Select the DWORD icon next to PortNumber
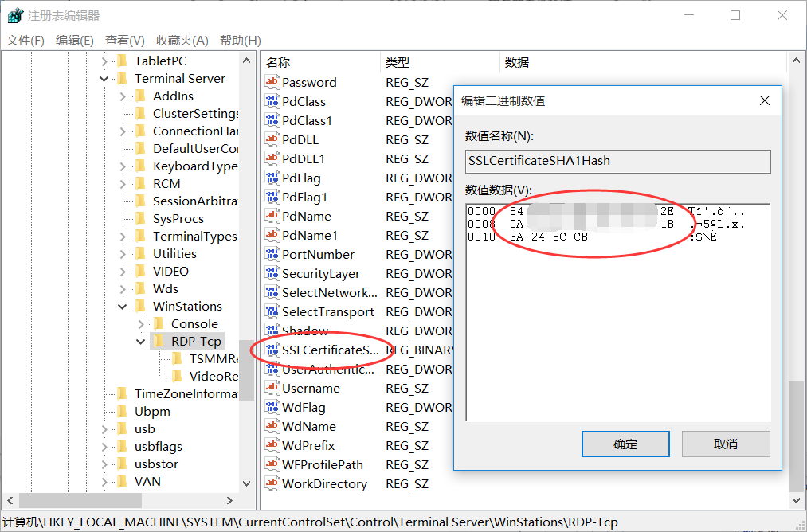 click(271, 254)
